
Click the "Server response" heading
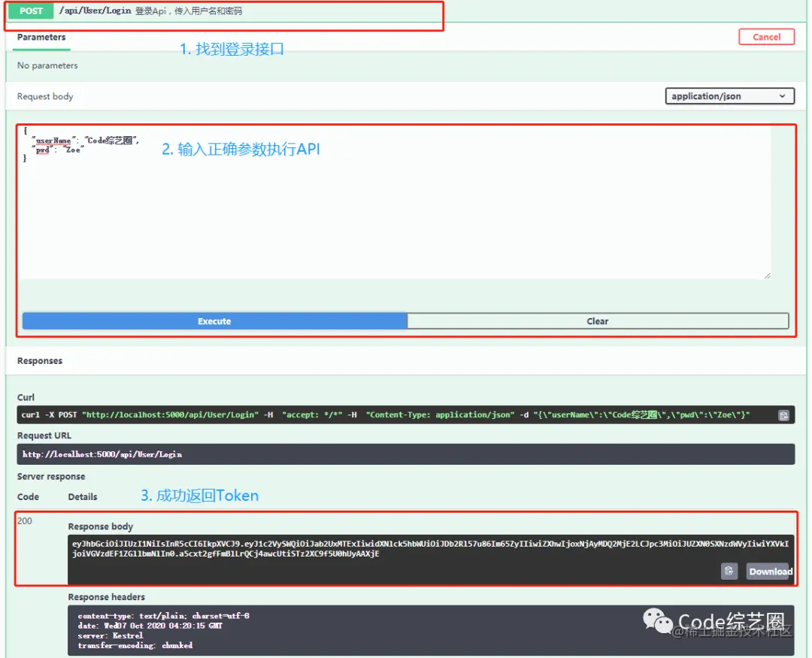(x=51, y=477)
